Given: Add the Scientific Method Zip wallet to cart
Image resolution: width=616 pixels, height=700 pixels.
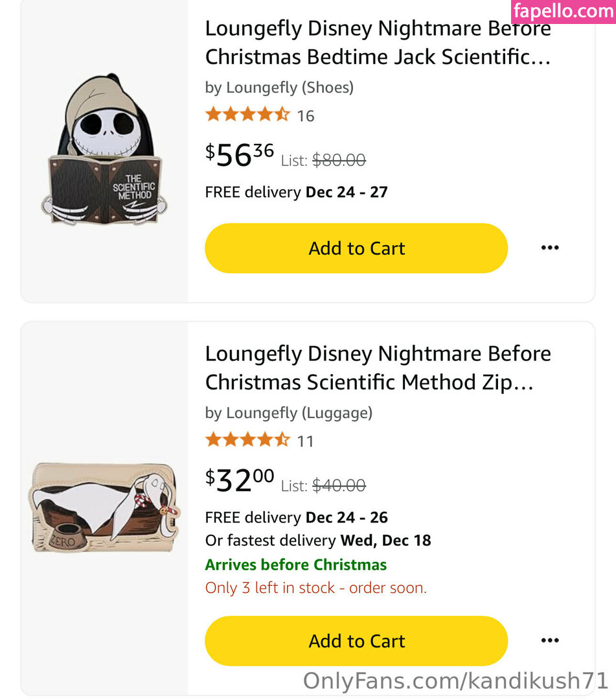Looking at the screenshot, I should [x=356, y=641].
